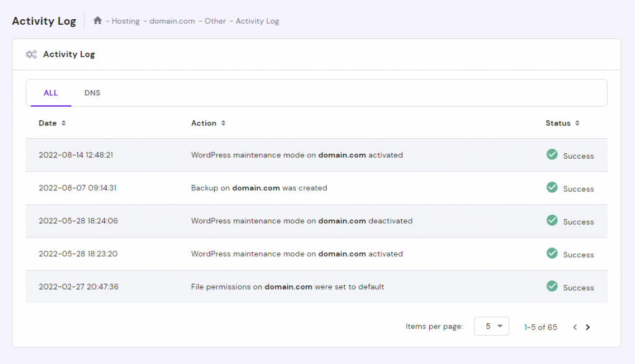
Task: Click the green success icon on the first row
Action: pyautogui.click(x=552, y=154)
